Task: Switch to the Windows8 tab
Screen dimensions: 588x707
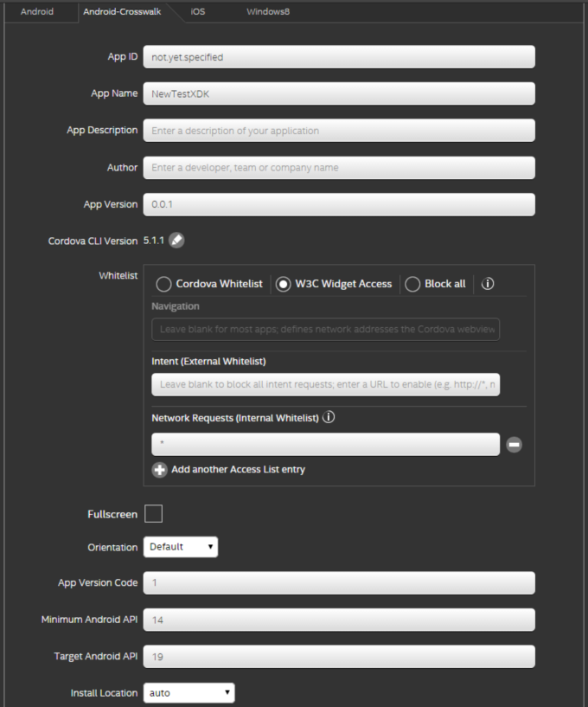Action: tap(268, 12)
